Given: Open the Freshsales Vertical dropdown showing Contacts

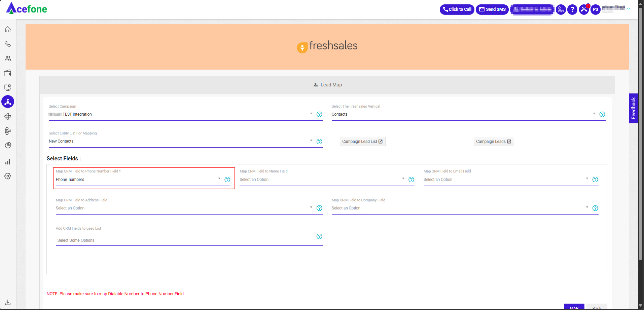Looking at the screenshot, I should 464,114.
